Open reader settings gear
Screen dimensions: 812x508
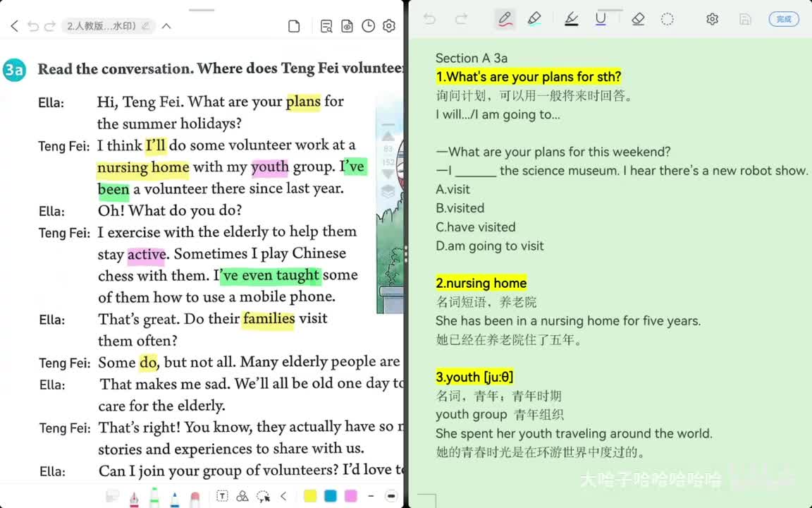tap(389, 26)
